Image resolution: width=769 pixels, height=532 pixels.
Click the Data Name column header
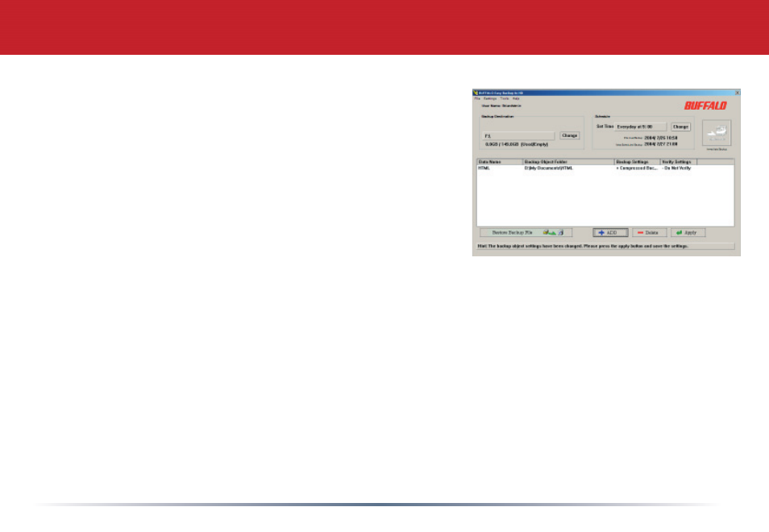(x=500, y=162)
